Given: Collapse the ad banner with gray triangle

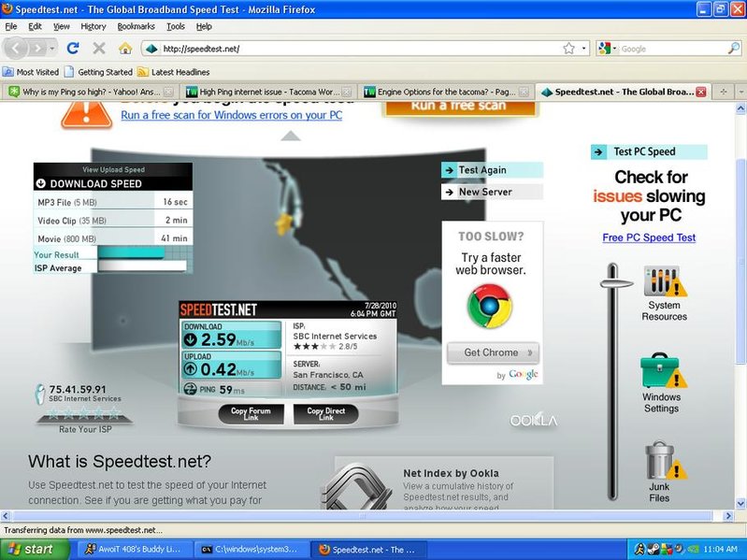Looking at the screenshot, I should 291,136.
